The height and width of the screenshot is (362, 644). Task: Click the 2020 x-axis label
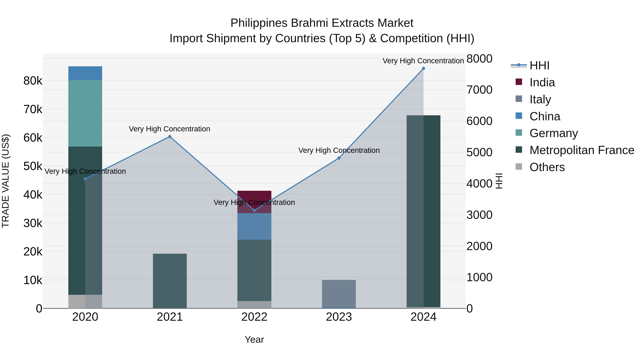click(85, 317)
